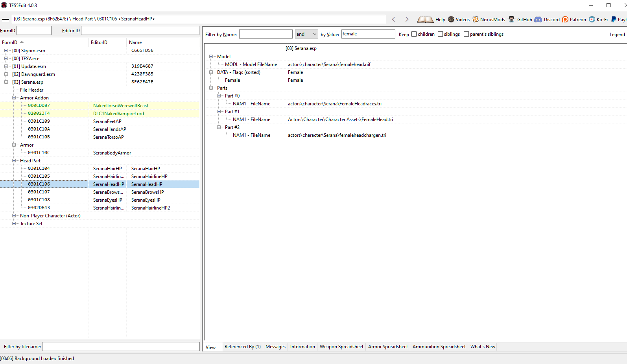Switch to the View tab
Screen dimensions: 627x364
(x=211, y=347)
